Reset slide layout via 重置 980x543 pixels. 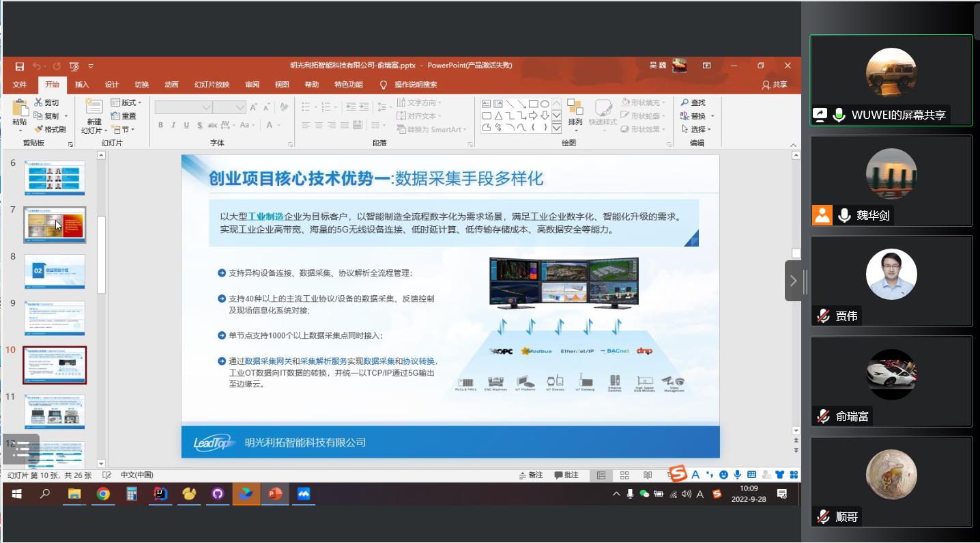[x=124, y=116]
